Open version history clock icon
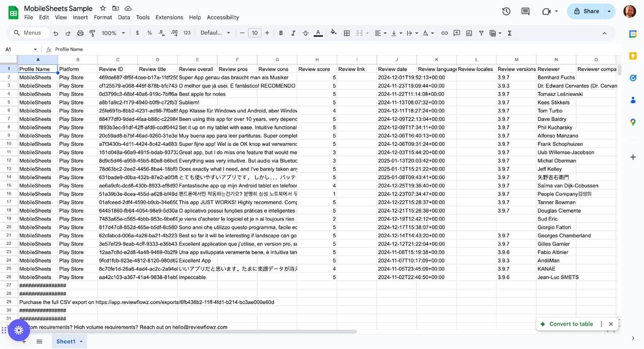This screenshot has height=349, width=644. pyautogui.click(x=506, y=11)
